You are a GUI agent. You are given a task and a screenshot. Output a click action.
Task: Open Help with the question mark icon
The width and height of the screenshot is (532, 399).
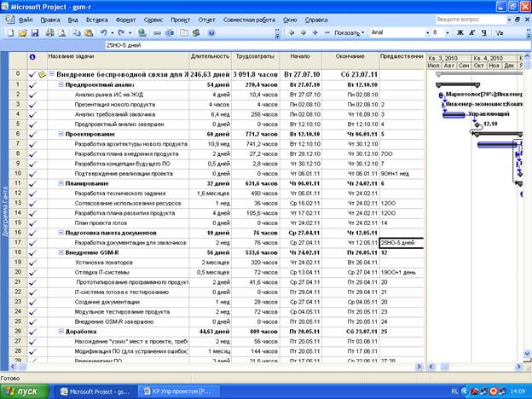tap(211, 32)
